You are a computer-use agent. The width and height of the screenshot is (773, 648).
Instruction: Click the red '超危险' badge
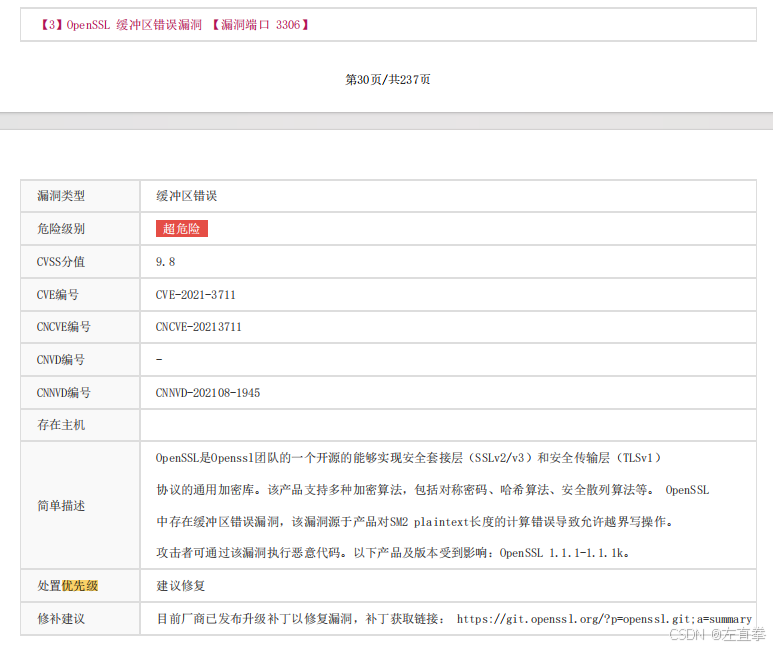(182, 228)
